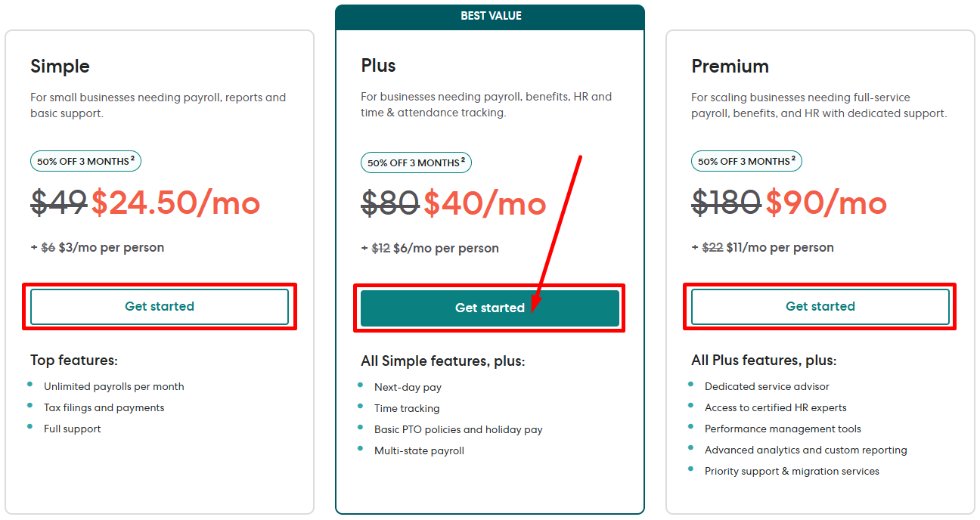The image size is (980, 520).
Task: Click the Dedicated service advisor feature
Action: 767,387
